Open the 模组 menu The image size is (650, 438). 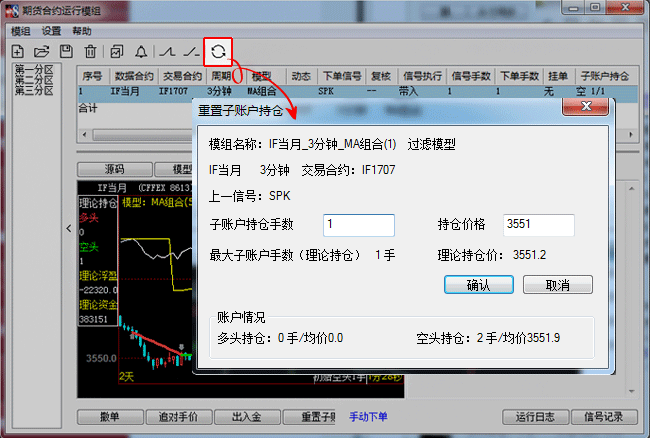[21, 31]
